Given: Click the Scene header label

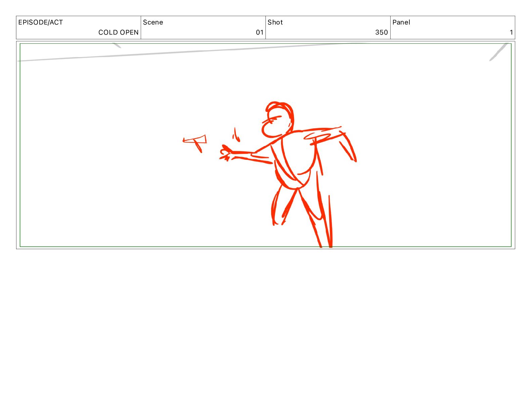Looking at the screenshot, I should (153, 22).
